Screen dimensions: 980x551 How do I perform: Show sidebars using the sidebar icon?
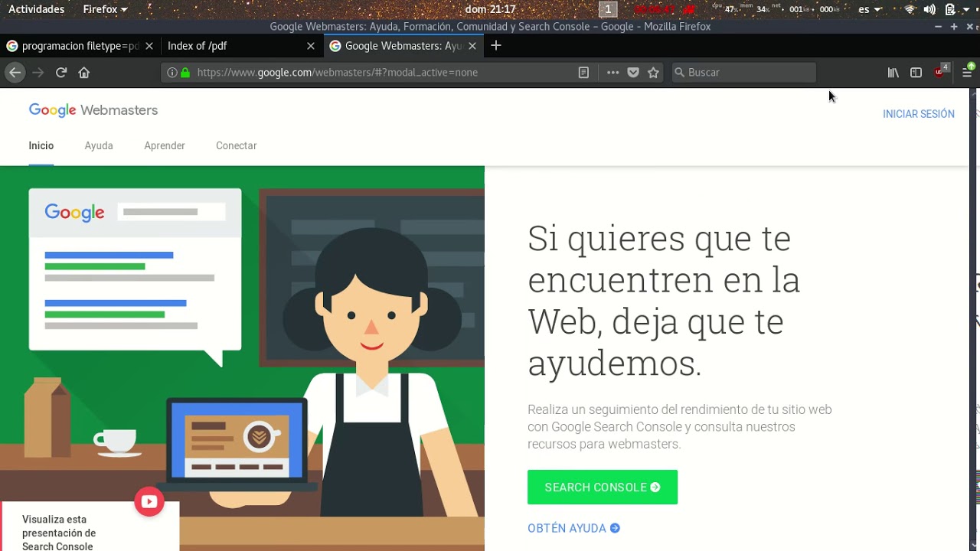pos(916,72)
